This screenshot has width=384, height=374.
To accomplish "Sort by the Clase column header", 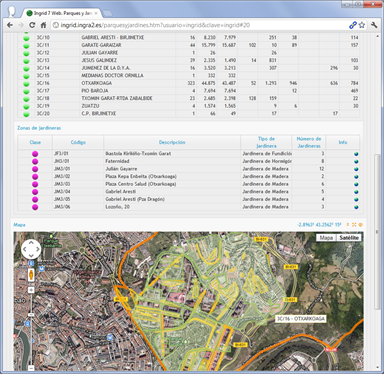I will click(x=35, y=142).
